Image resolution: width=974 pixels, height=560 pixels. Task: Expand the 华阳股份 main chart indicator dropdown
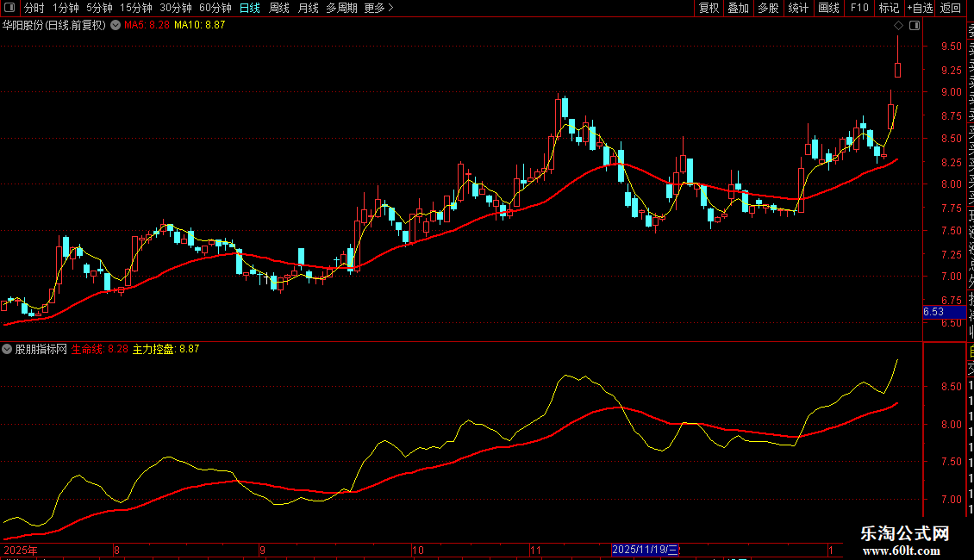click(116, 26)
